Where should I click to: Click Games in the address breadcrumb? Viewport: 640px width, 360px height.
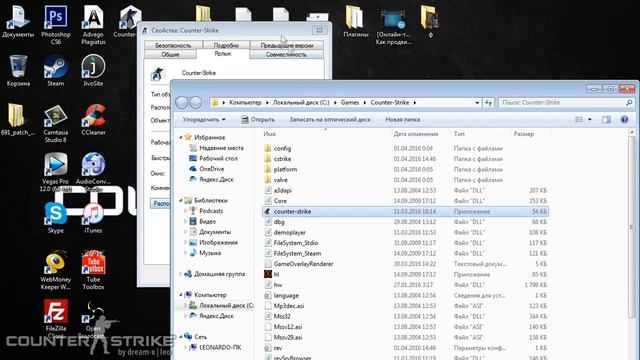(350, 102)
